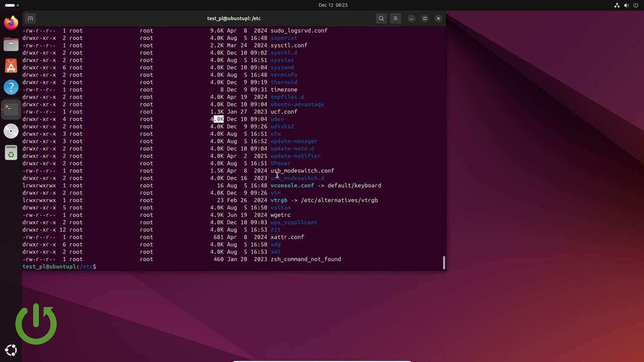Image resolution: width=644 pixels, height=362 pixels.
Task: Click sysctl.conf filename
Action: coord(289,45)
